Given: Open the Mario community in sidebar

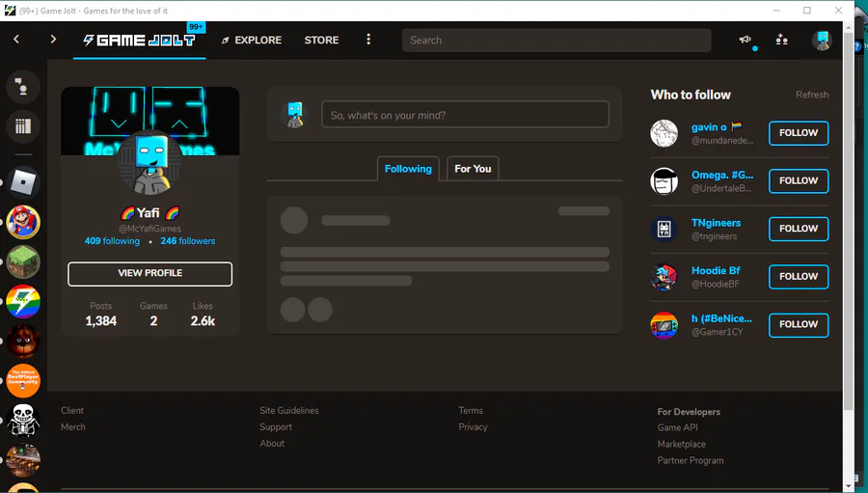Looking at the screenshot, I should 23,222.
